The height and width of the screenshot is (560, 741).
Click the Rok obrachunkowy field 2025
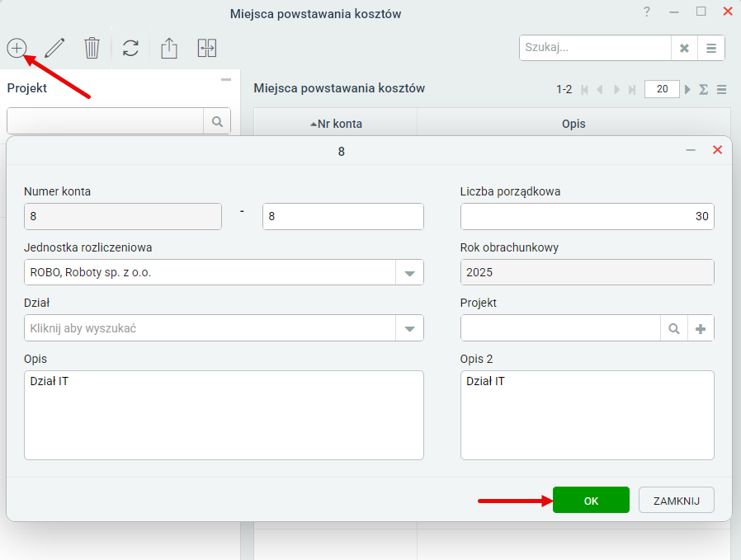click(587, 272)
